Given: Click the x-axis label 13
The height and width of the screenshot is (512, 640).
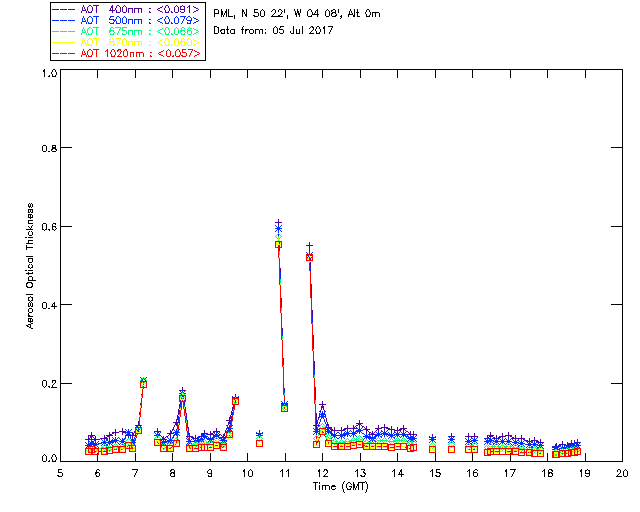Looking at the screenshot, I should coord(360,473).
